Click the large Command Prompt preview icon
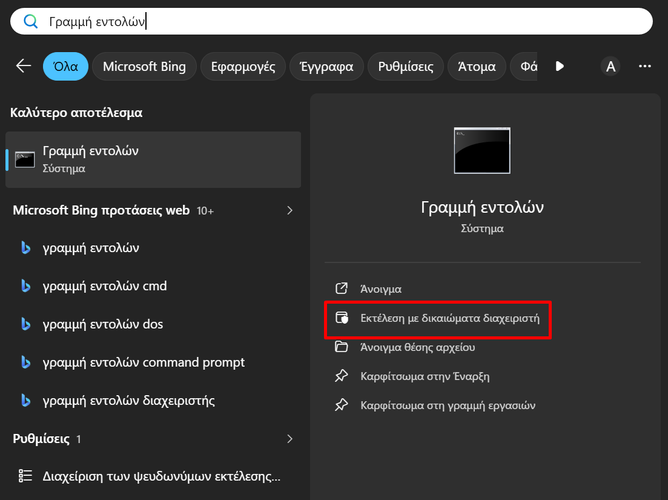The height and width of the screenshot is (500, 668). pos(482,152)
